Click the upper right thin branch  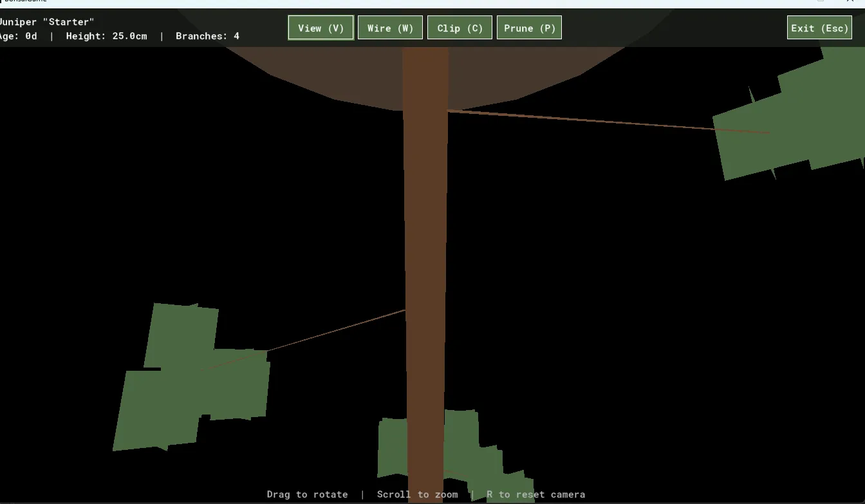click(579, 119)
